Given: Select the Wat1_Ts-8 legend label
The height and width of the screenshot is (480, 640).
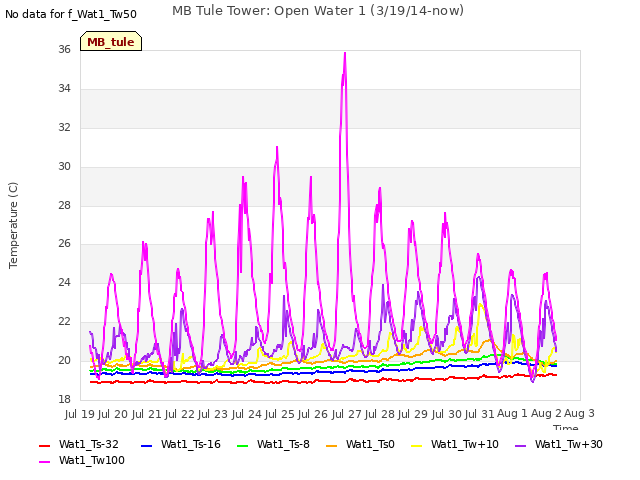Looking at the screenshot, I should [283, 444].
